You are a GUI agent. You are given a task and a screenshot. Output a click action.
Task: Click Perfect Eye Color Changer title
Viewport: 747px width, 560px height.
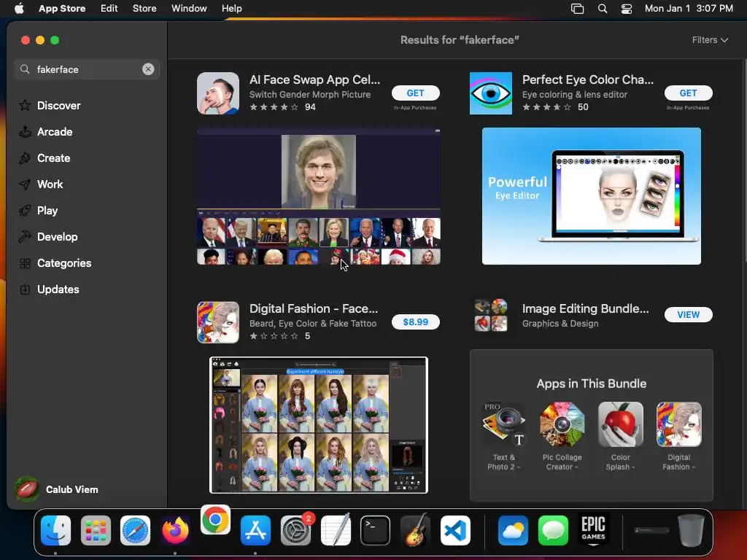coord(587,79)
